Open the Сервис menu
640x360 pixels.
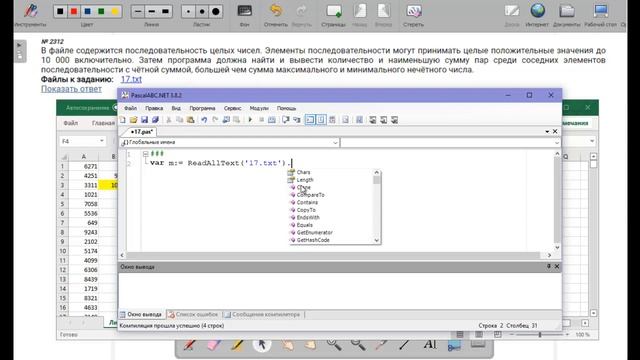(x=232, y=108)
